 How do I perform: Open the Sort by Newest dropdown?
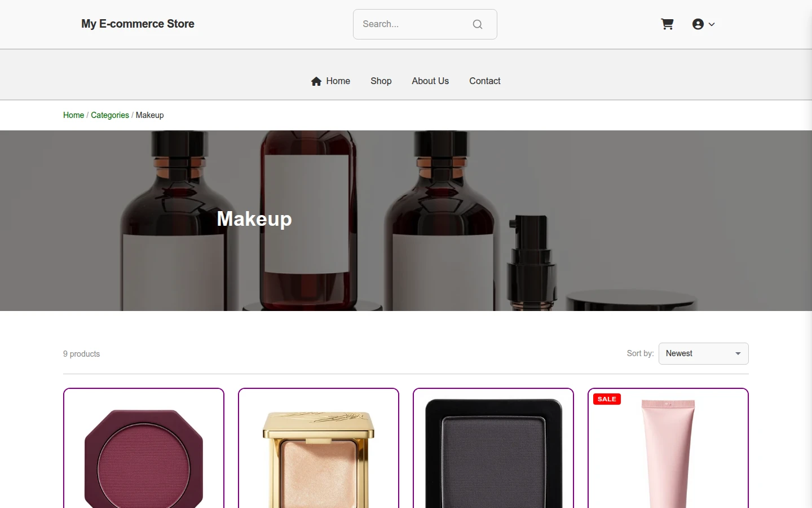(x=704, y=353)
